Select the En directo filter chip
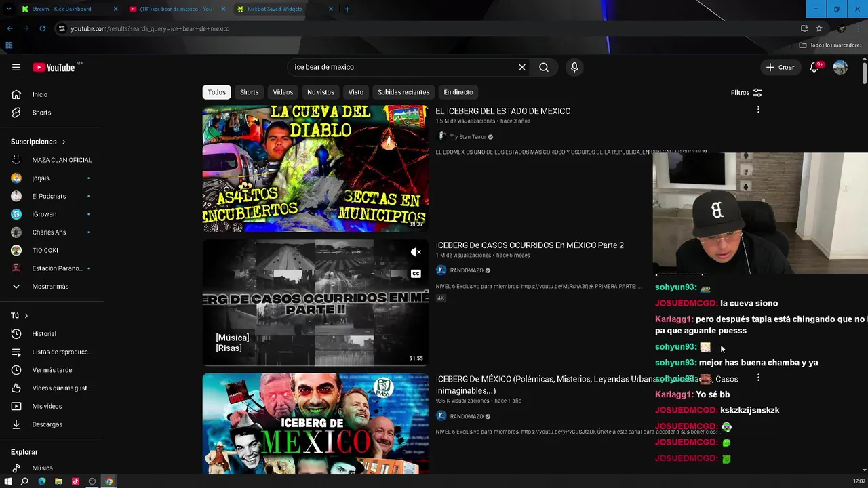 pos(458,92)
